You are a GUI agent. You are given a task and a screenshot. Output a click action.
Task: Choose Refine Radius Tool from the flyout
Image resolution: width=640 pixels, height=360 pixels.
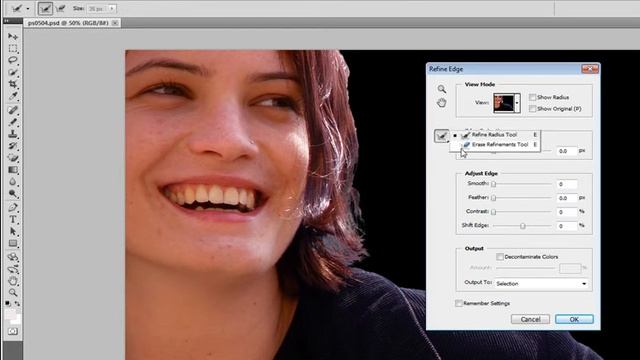495,135
